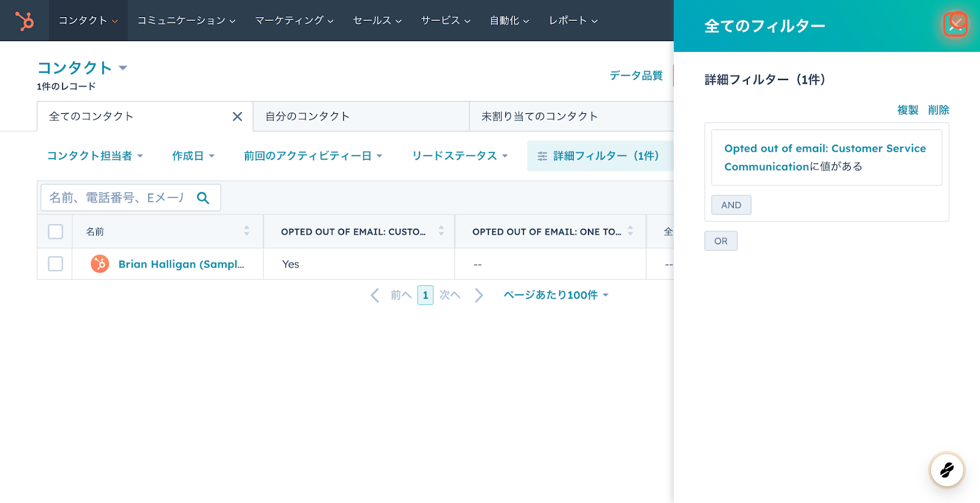This screenshot has height=503, width=980.
Task: Click the 次へ pagination link
Action: 450,295
